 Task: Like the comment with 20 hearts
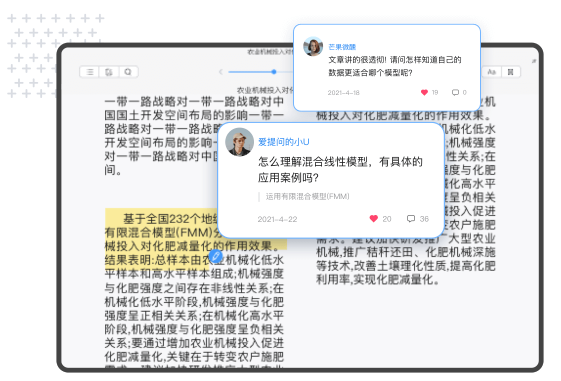tap(374, 219)
